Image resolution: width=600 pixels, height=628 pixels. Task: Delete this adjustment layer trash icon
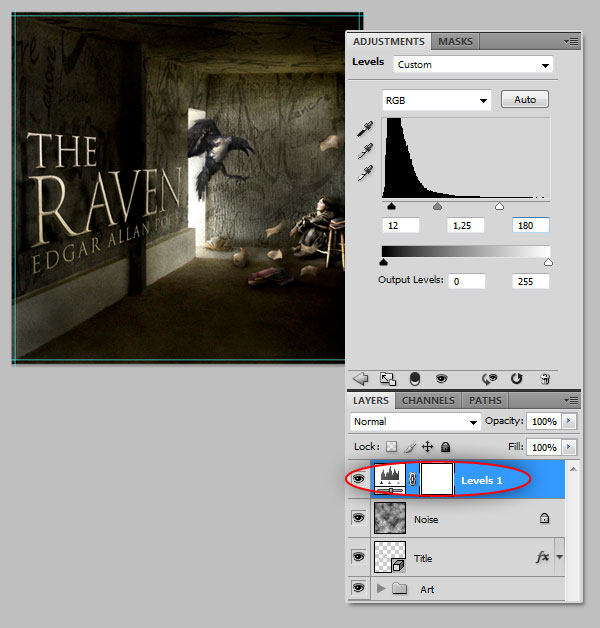pyautogui.click(x=545, y=378)
